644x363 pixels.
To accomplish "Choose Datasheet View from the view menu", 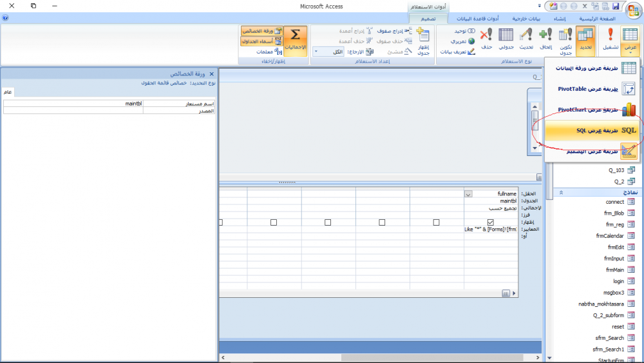I will (x=592, y=68).
